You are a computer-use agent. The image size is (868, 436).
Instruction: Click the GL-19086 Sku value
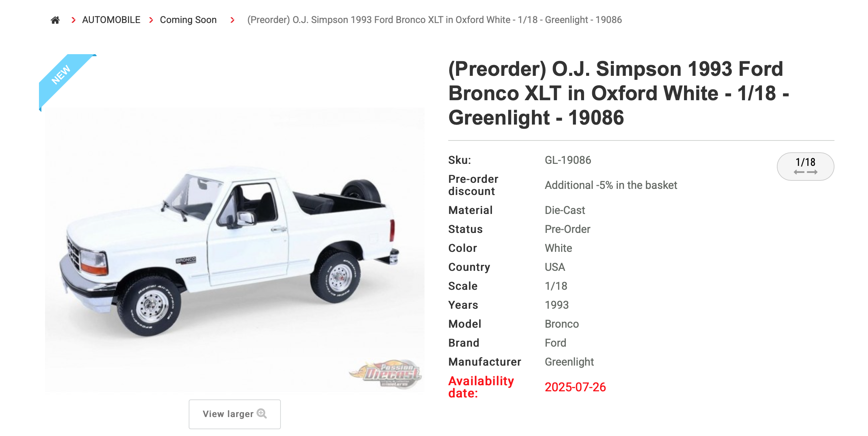click(567, 160)
